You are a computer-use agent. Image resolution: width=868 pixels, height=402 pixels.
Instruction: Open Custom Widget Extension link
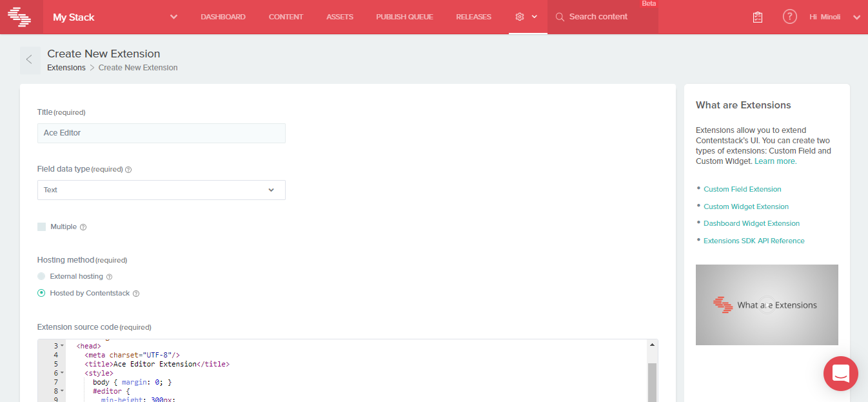point(746,206)
